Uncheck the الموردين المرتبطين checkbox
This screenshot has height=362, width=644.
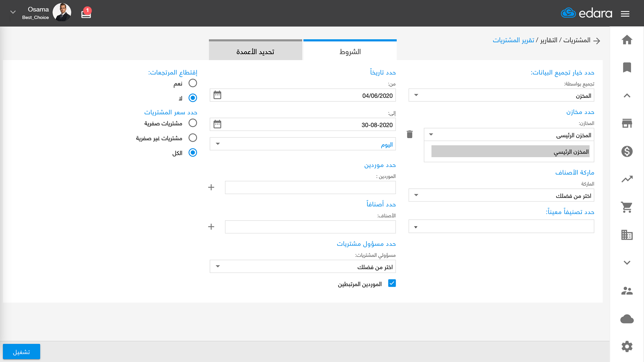pyautogui.click(x=392, y=283)
